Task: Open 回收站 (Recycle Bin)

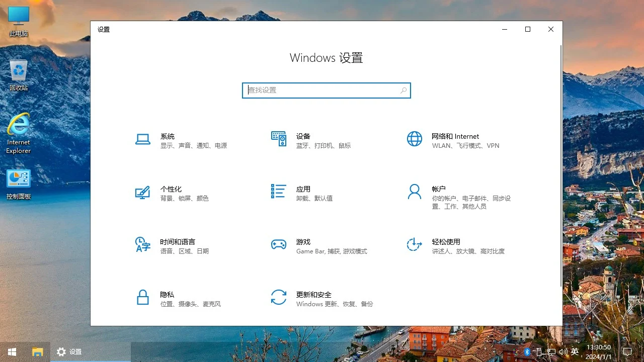Action: point(18,68)
